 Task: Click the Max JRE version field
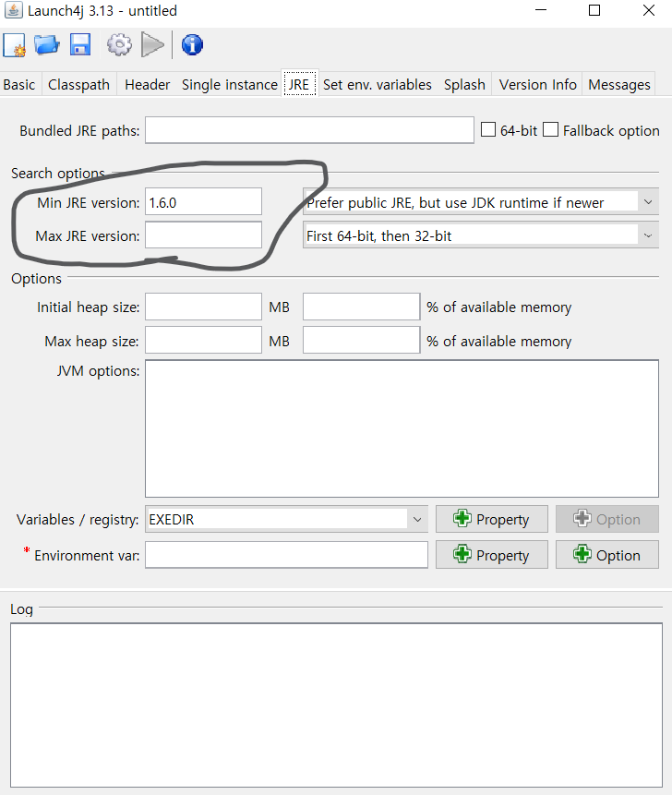203,235
